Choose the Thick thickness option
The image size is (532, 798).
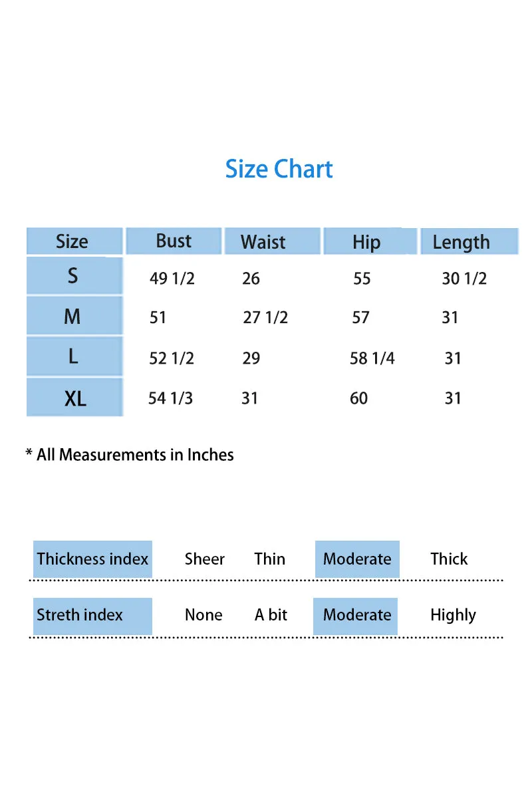[x=449, y=559]
